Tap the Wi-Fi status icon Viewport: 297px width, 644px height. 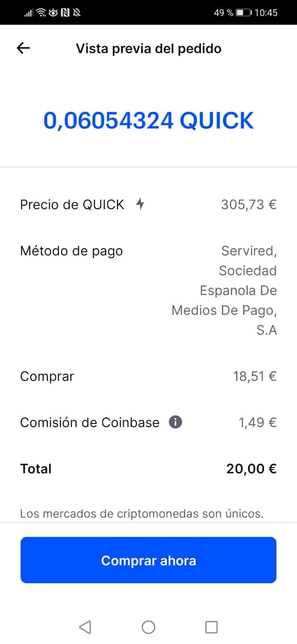tap(41, 12)
